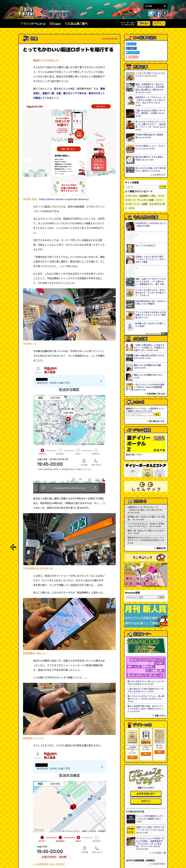This screenshot has width=186, height=868.
Task: Open the Tumblr icon in header
Action: pyautogui.click(x=164, y=13)
